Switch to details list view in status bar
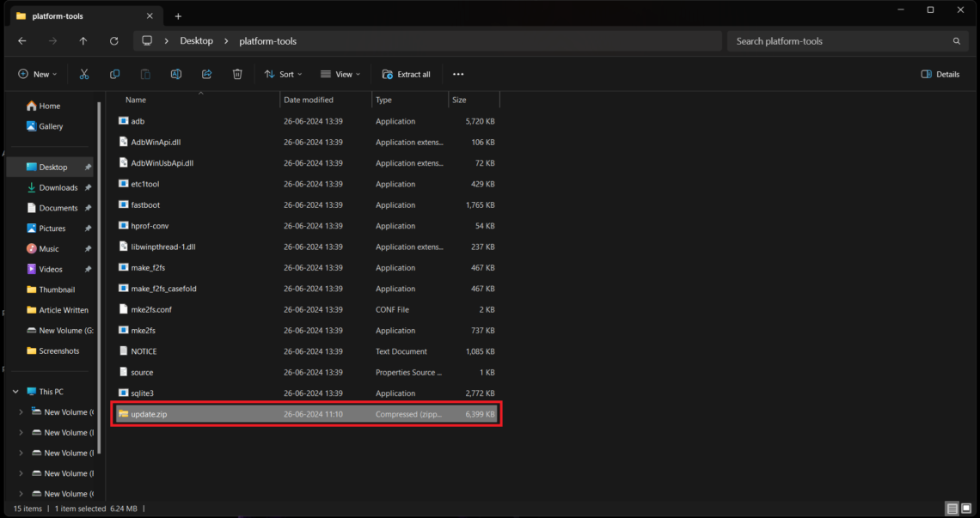Screen dimensions: 980x518 [x=952, y=509]
